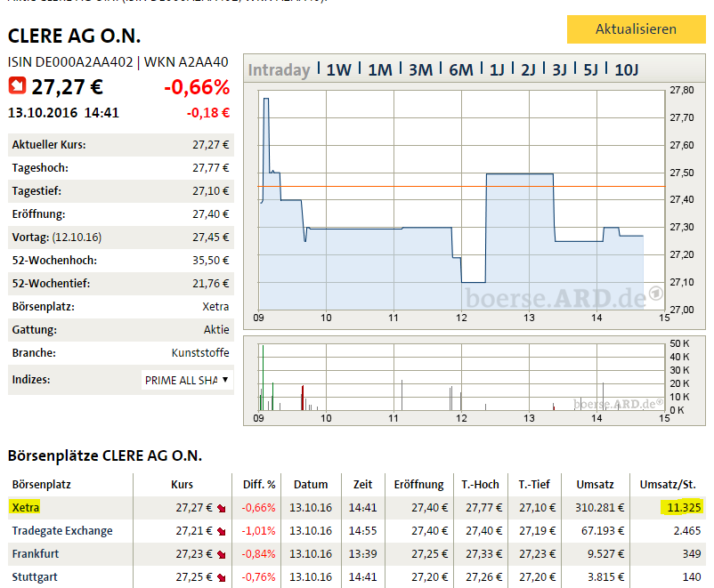Select the Intraday chart tab

pos(279,69)
